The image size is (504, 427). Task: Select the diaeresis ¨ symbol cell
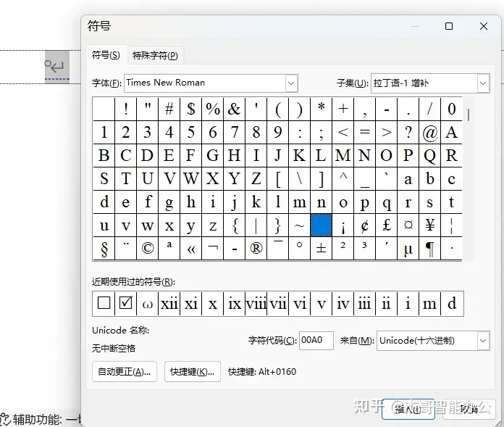pos(125,248)
